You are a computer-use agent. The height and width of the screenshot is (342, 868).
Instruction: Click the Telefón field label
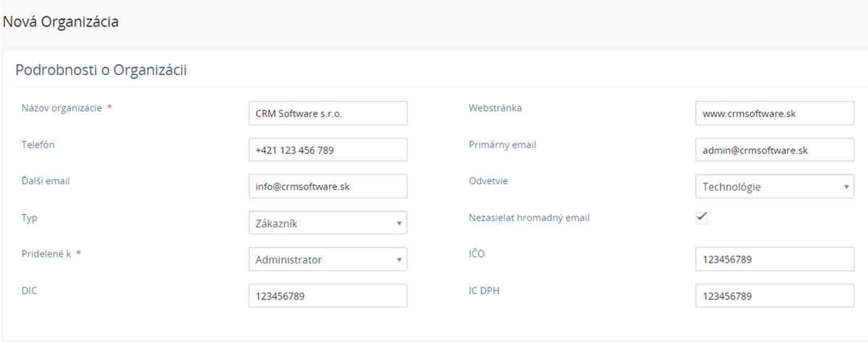38,145
